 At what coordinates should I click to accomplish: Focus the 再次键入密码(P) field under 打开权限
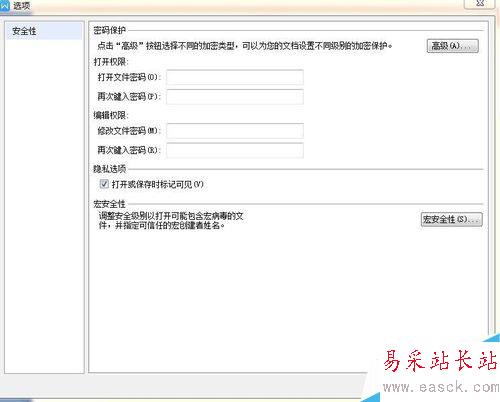tap(235, 97)
